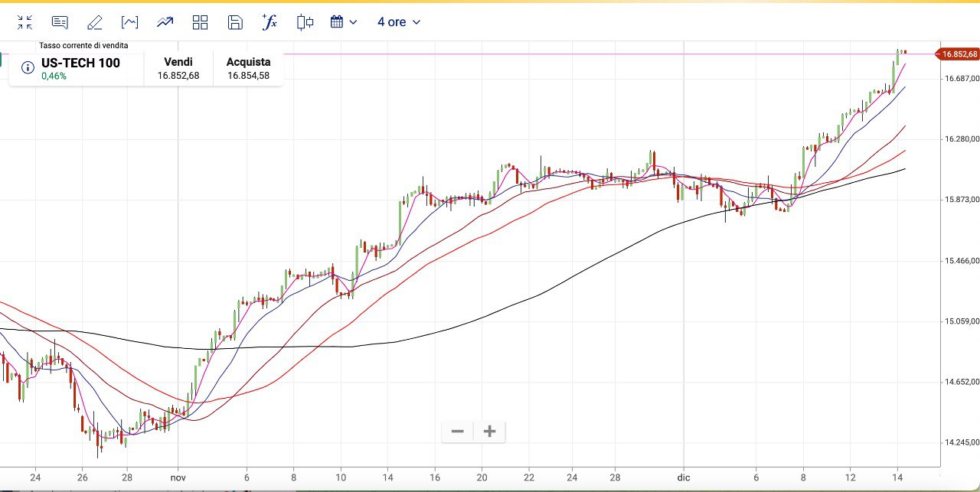The width and height of the screenshot is (980, 492).
Task: Click the red 16.852,68 current price label
Action: pyautogui.click(x=958, y=54)
